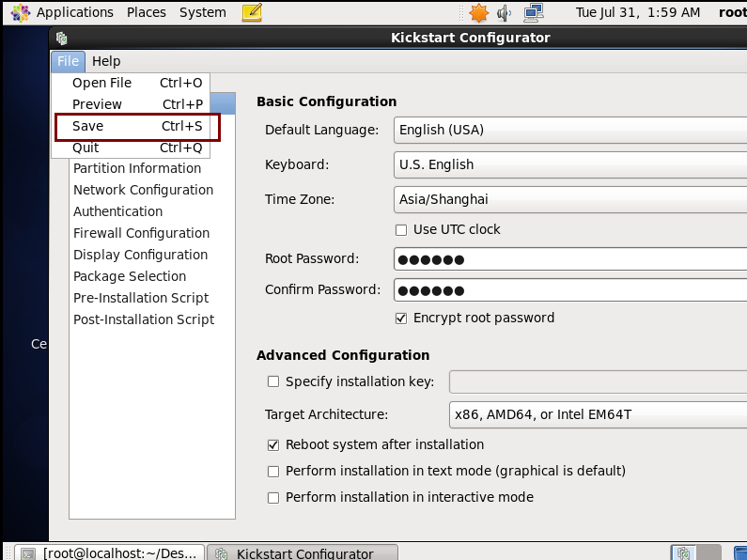Click the Kickstart Configurator title bar window icon
This screenshot has height=560, width=747.
pyautogui.click(x=62, y=39)
